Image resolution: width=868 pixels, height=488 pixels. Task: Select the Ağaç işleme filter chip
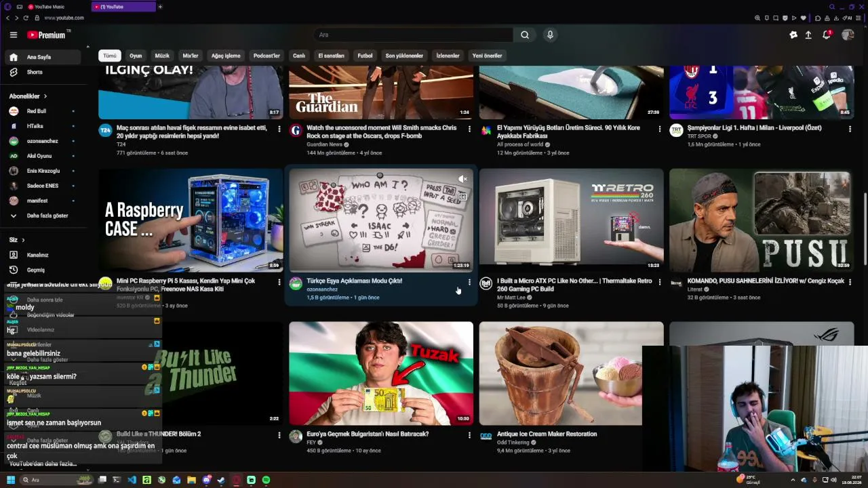pos(226,56)
